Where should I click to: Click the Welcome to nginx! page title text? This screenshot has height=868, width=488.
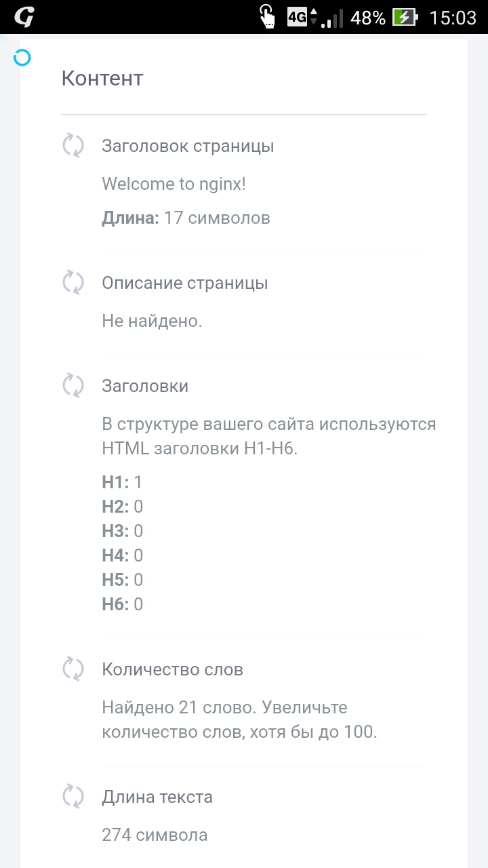tap(174, 184)
